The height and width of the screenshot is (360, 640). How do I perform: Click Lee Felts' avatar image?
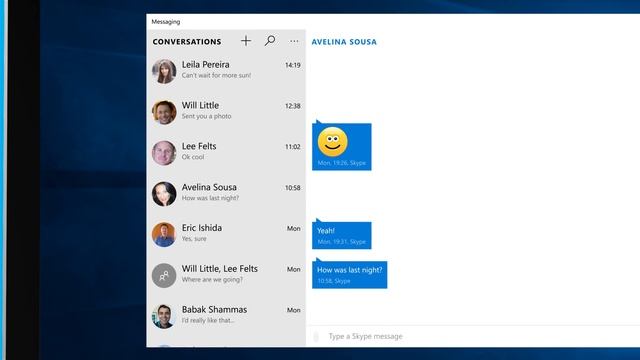click(x=164, y=153)
